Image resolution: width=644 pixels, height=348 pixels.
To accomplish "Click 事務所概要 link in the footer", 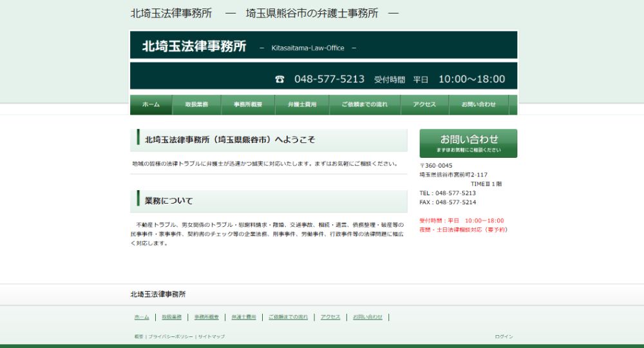I will tap(207, 317).
